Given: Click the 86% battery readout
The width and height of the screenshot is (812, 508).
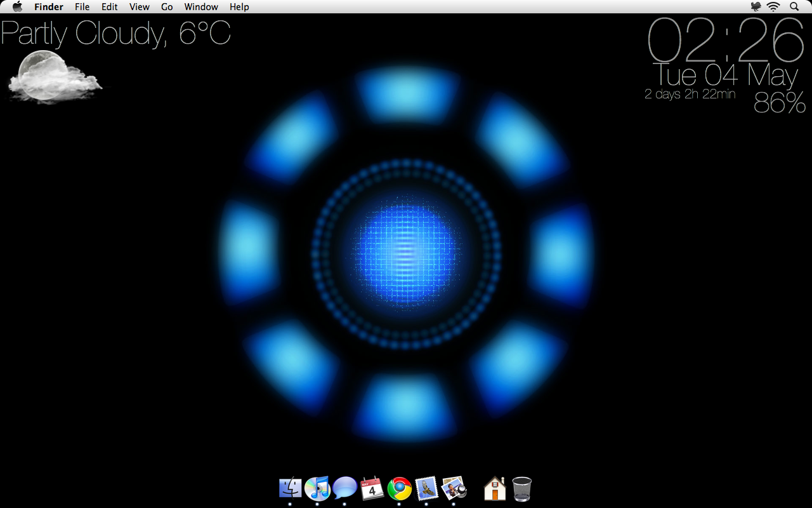Looking at the screenshot, I should 780,103.
